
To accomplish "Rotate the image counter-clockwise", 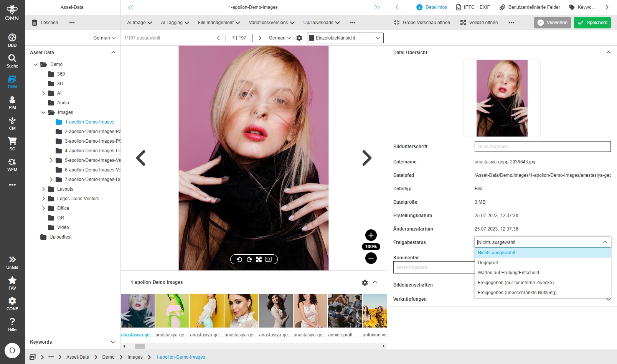I will (x=239, y=259).
